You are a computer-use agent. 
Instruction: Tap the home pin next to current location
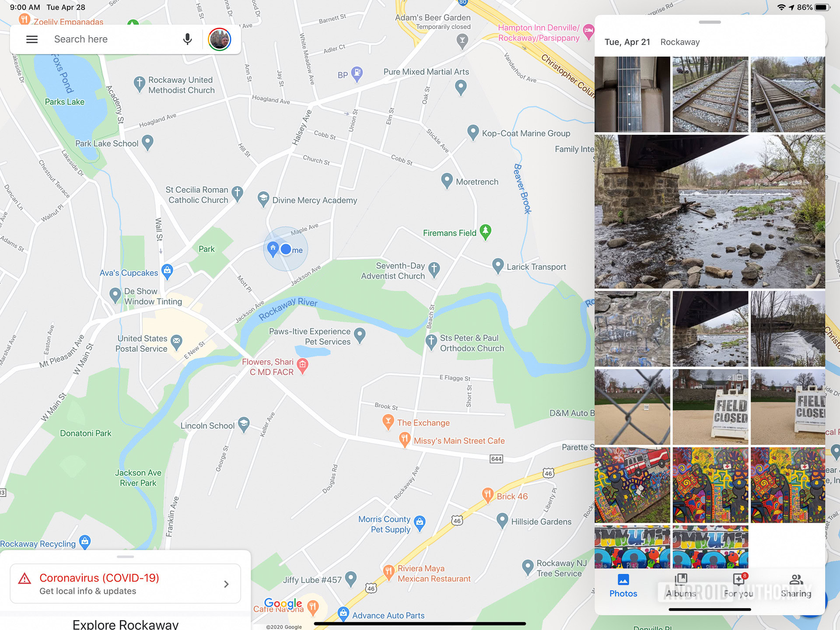(273, 249)
